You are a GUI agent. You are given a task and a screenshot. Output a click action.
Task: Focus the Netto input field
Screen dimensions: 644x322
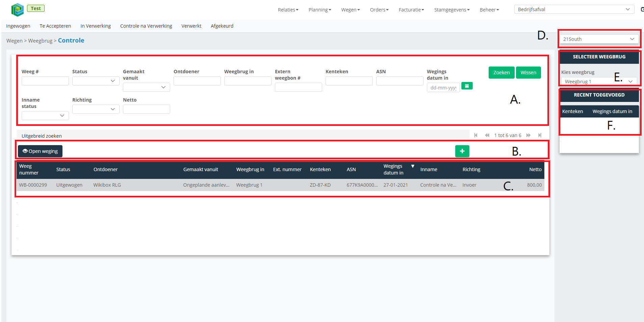tap(146, 109)
